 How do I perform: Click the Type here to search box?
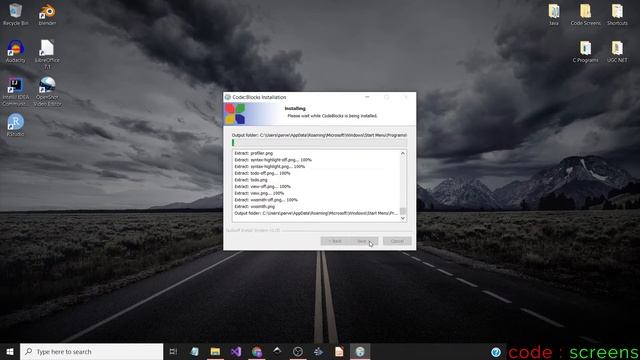91,351
